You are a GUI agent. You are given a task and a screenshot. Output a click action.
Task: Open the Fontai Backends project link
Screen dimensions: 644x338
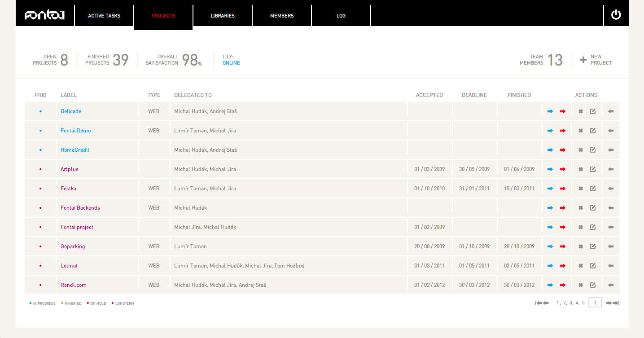click(x=80, y=208)
